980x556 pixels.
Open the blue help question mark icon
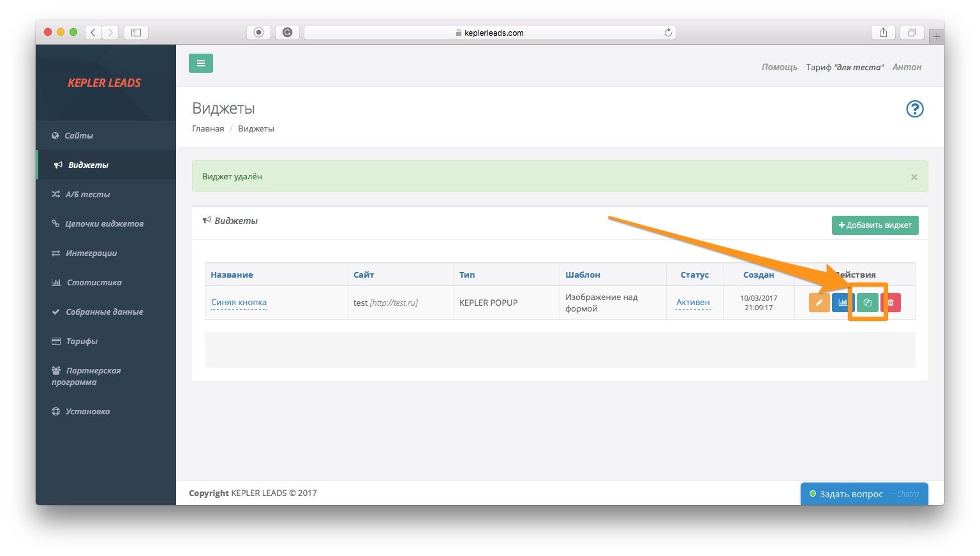pos(915,109)
